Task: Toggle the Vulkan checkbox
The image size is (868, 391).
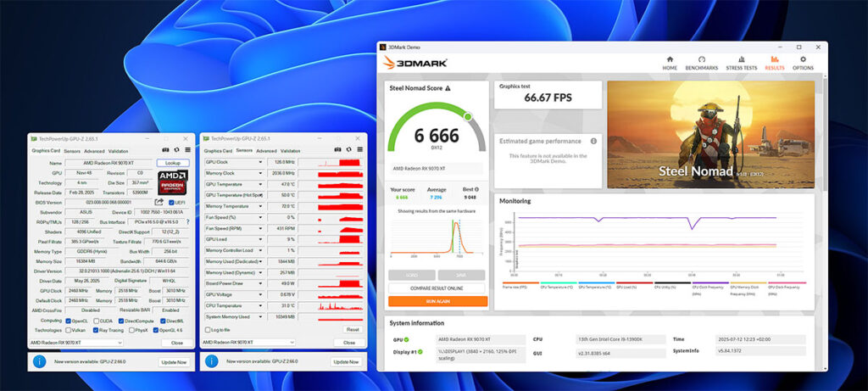Action: [x=68, y=330]
